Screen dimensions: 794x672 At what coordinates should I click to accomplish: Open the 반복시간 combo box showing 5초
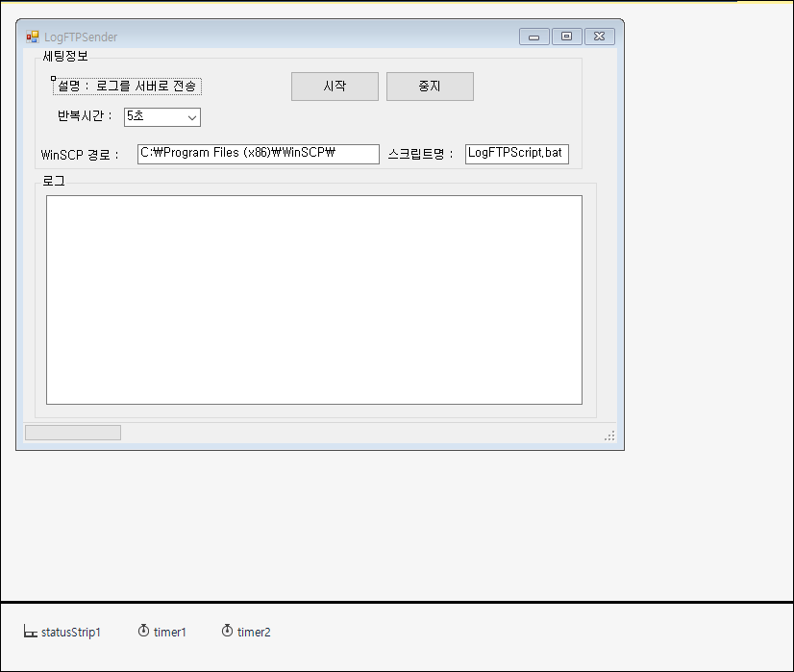point(162,117)
